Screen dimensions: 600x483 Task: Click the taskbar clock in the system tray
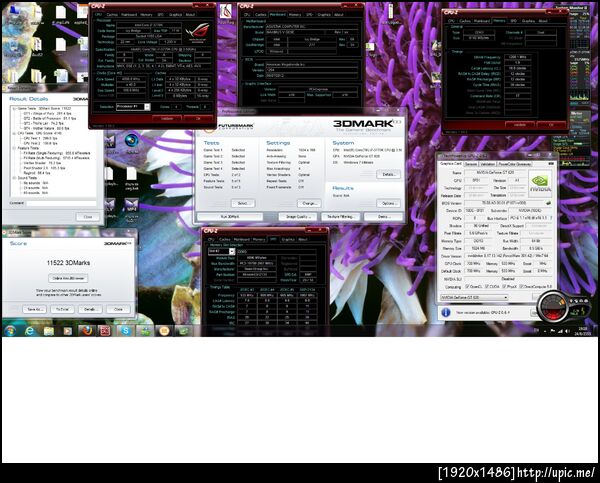point(584,331)
